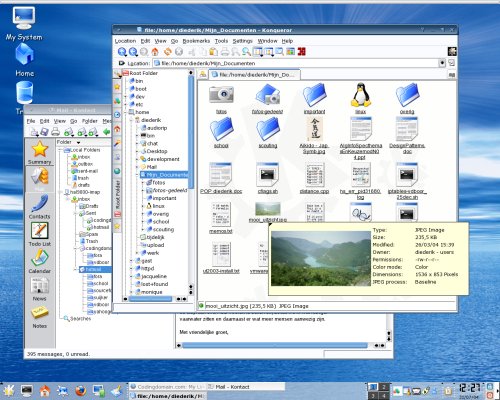Open the Tools menu in Konqueror
Screen dimensions: 500x400
click(x=221, y=41)
